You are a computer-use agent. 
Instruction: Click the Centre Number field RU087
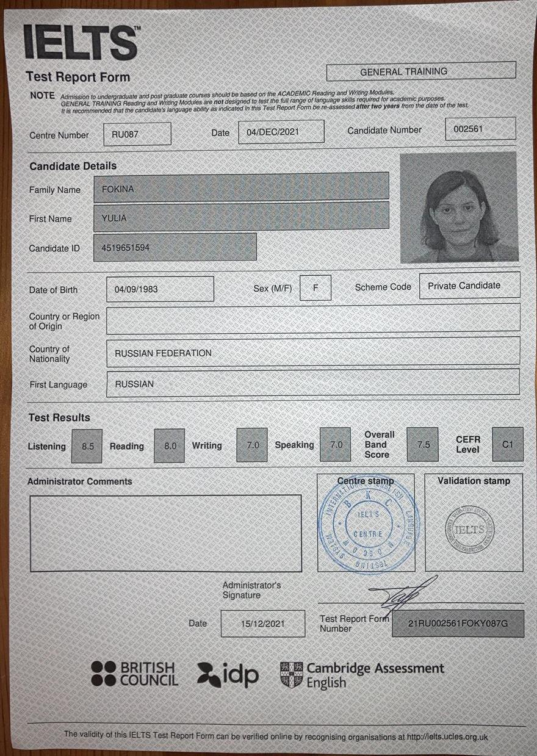pyautogui.click(x=137, y=134)
